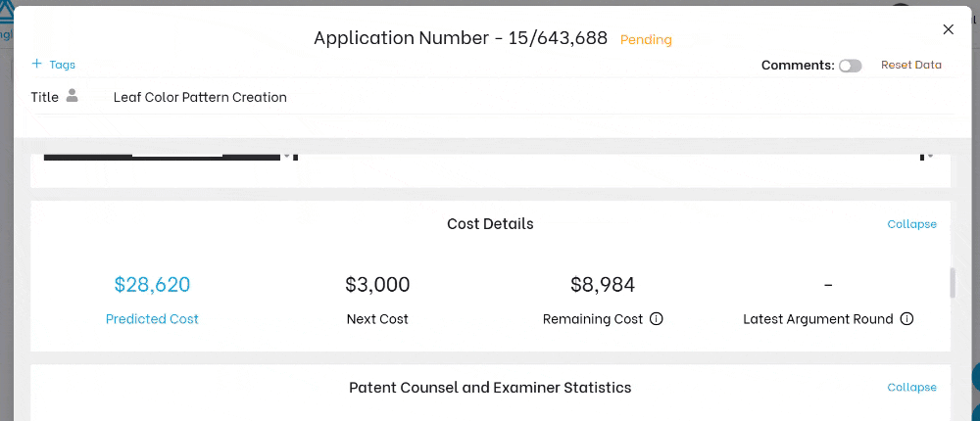980x421 pixels.
Task: Collapse Patent Counsel and Examiner Statistics section
Action: (911, 388)
